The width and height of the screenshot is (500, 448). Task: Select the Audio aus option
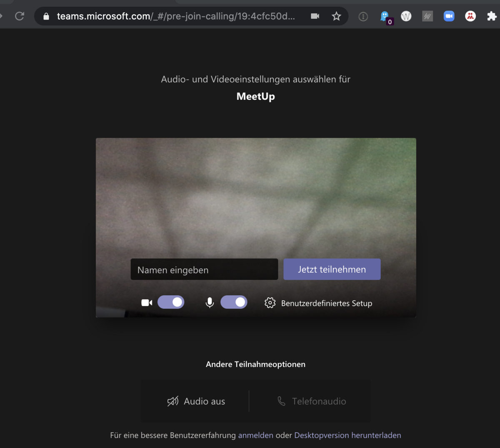[196, 401]
